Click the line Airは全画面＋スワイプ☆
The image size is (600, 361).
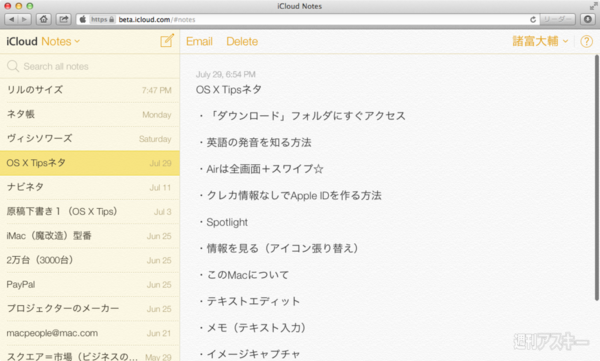coord(261,169)
